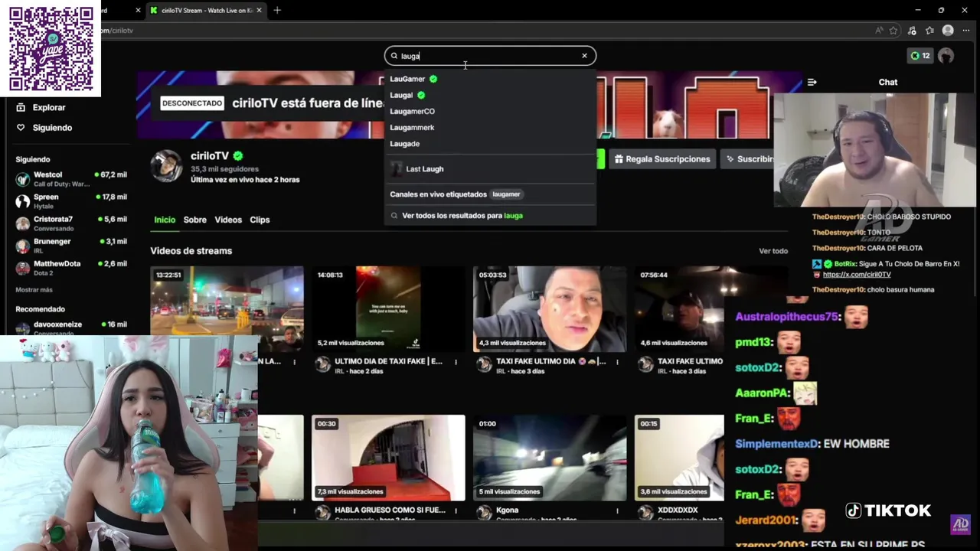The height and width of the screenshot is (551, 980).
Task: Switch to the Inicio tab
Action: [165, 220]
